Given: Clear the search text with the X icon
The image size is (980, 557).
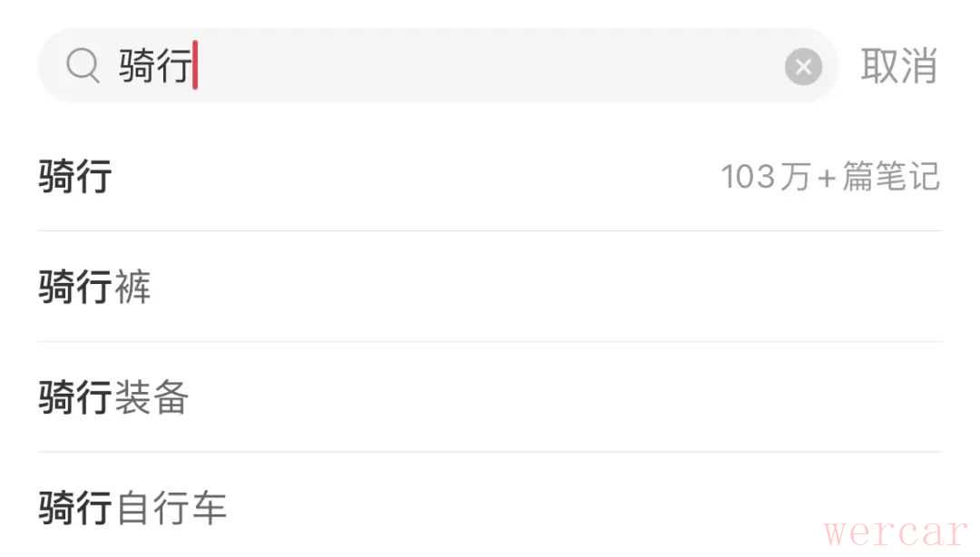Looking at the screenshot, I should coord(803,66).
